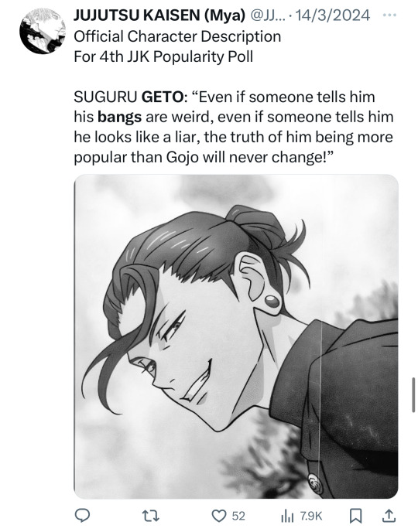Like the tweet with the heart icon

tap(219, 516)
